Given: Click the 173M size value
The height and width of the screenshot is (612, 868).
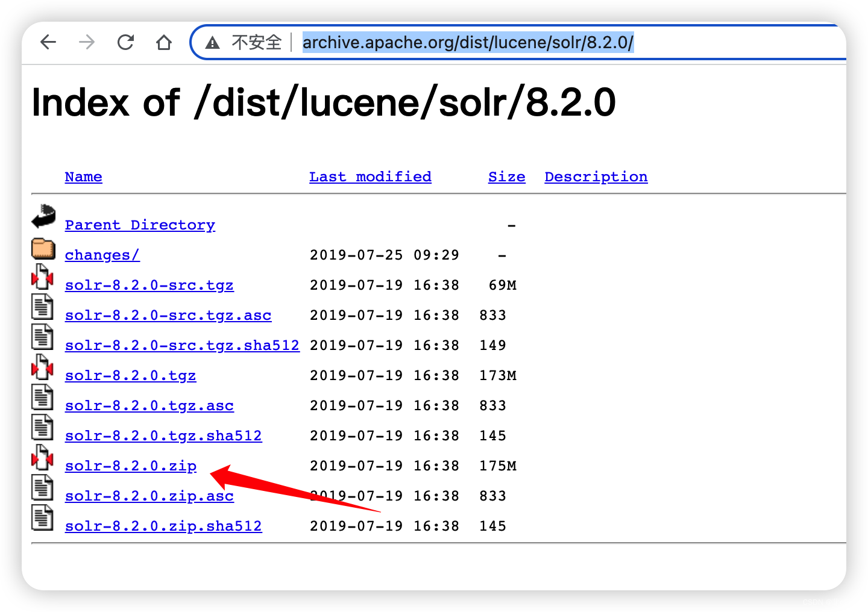Looking at the screenshot, I should [498, 376].
